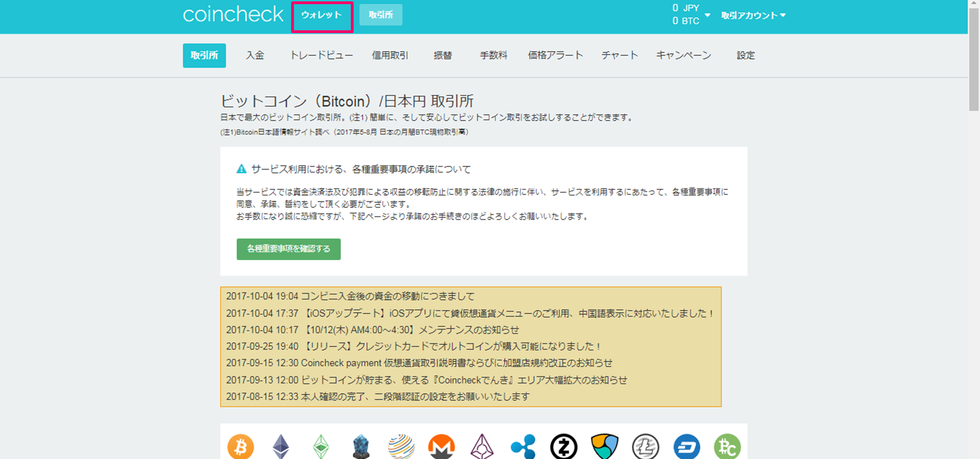Select the Dash coin icon
This screenshot has height=459, width=980.
click(x=687, y=447)
